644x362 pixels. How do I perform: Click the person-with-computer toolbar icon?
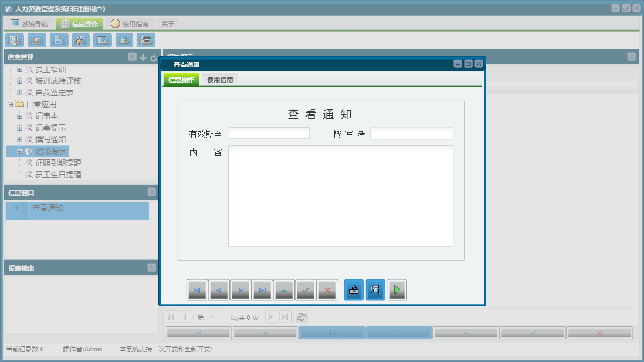tap(80, 40)
